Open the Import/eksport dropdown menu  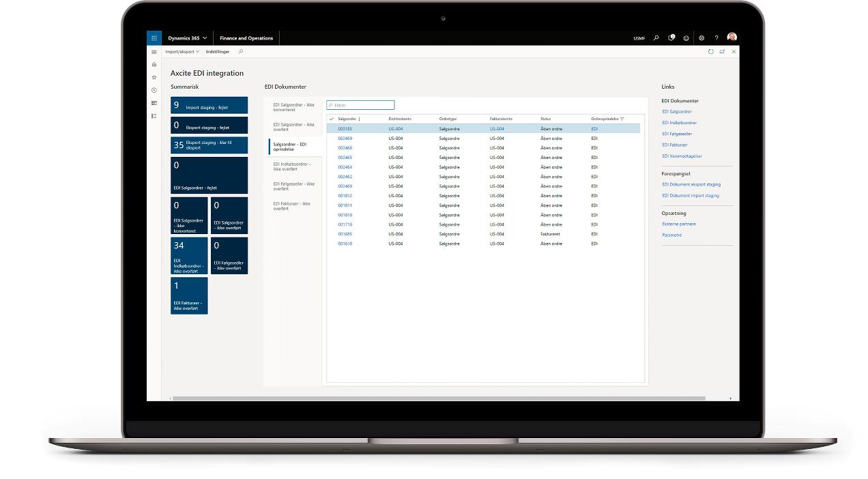click(x=182, y=52)
